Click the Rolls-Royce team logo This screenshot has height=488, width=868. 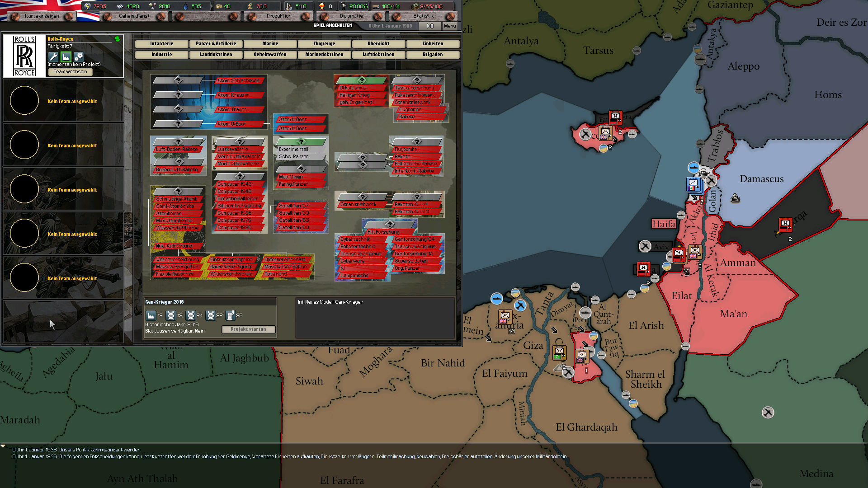point(24,56)
